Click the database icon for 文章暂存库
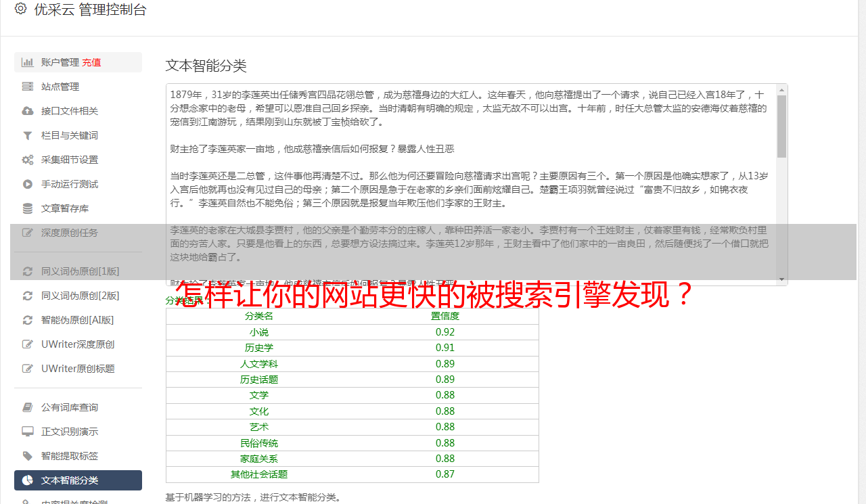The image size is (866, 504). [28, 208]
